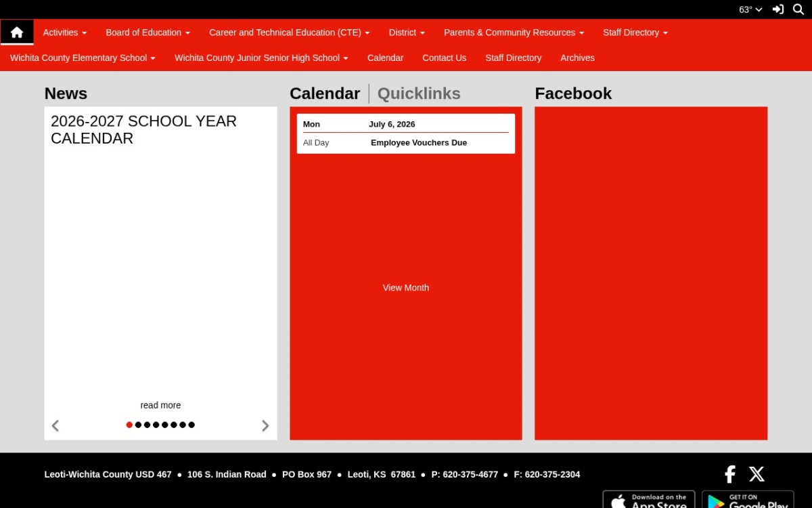This screenshot has width=812, height=508.
Task: Click address 106 S. Indian Road
Action: [x=227, y=475]
